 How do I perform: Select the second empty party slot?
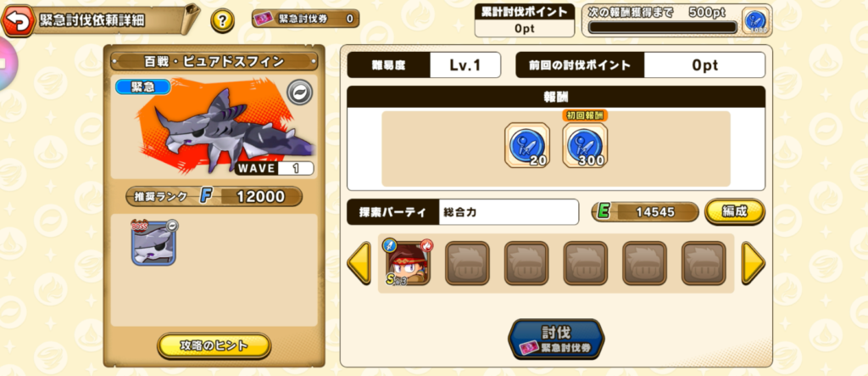click(x=526, y=263)
